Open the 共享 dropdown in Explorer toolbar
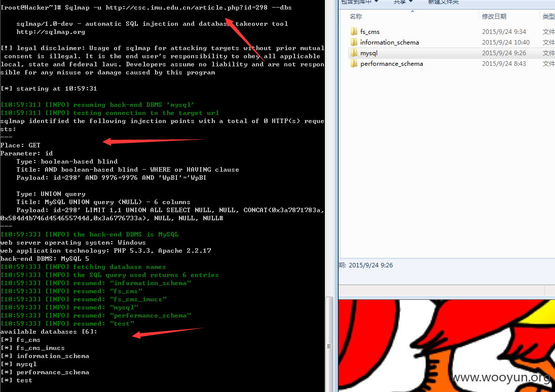Viewport: 555px width, 392px height. coord(403,2)
